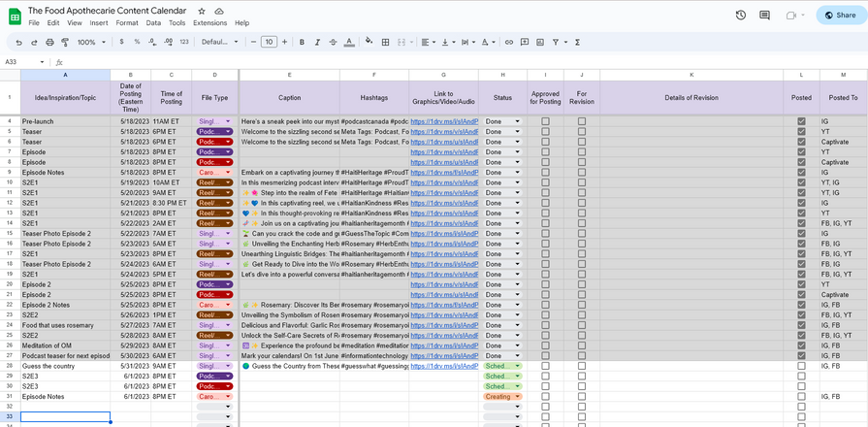
Task: Expand the font family Default dropdown
Action: pyautogui.click(x=220, y=42)
